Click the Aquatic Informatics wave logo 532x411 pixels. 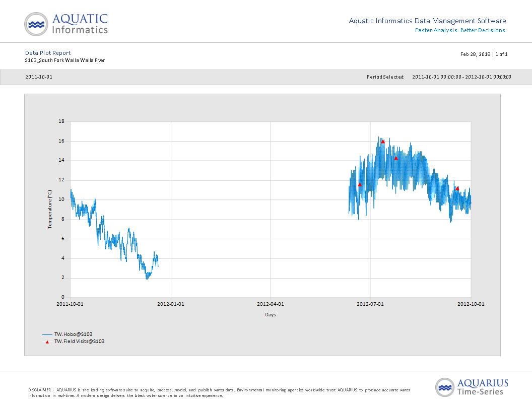pyautogui.click(x=36, y=24)
